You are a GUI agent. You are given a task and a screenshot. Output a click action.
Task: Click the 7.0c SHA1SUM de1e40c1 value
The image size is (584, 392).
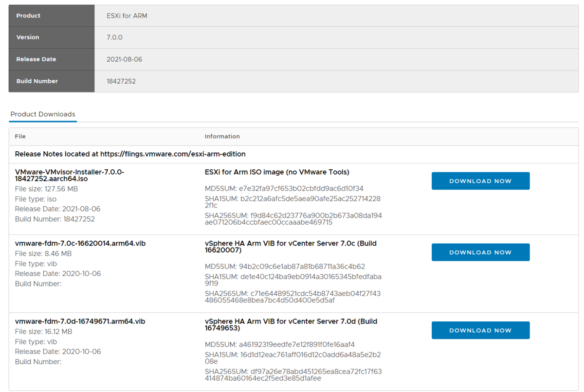tap(293, 280)
